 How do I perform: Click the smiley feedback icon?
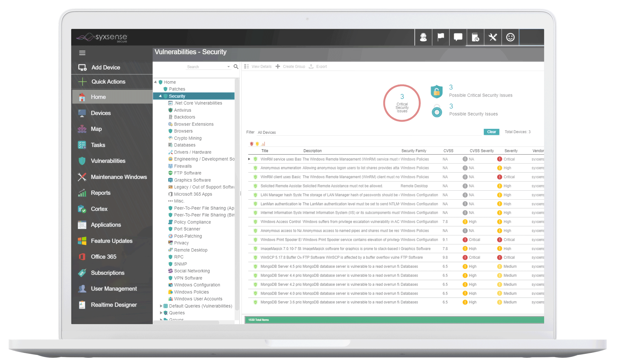510,37
